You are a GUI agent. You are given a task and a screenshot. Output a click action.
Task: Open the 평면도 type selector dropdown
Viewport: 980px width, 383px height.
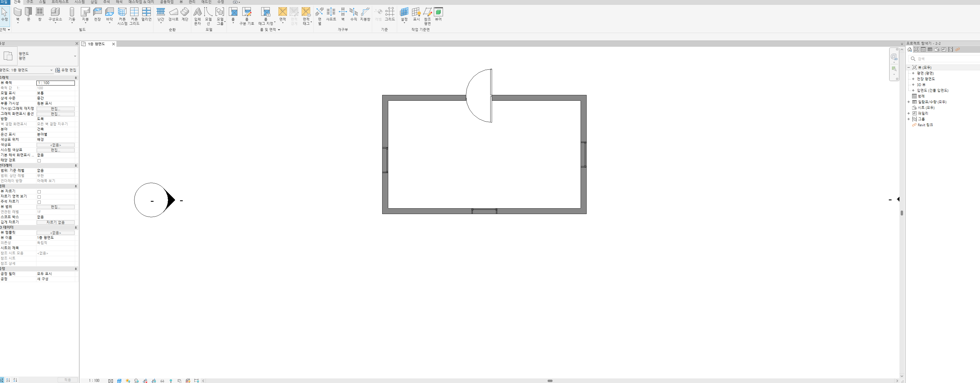tap(75, 56)
